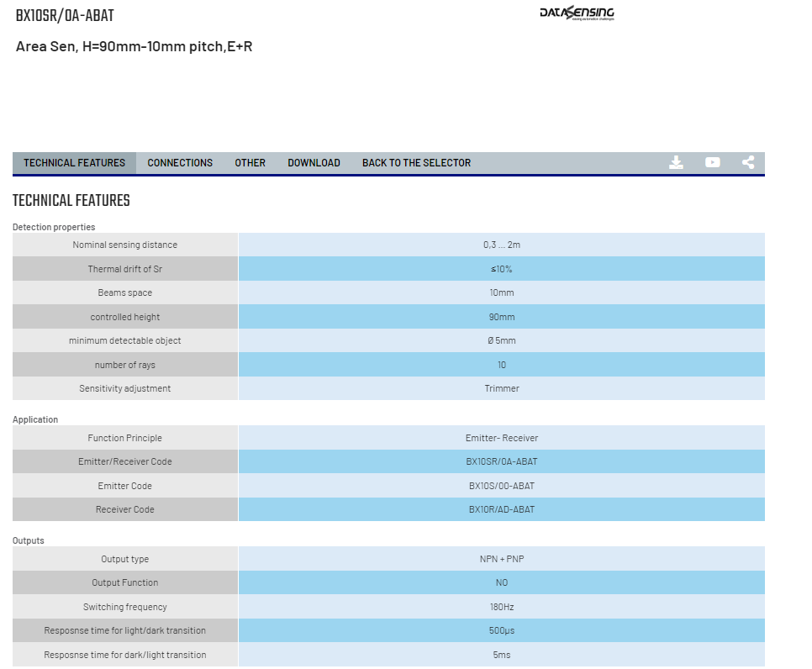Click the 'Emitter Code' row label
Viewport: 812px width, 669px height.
124,487
